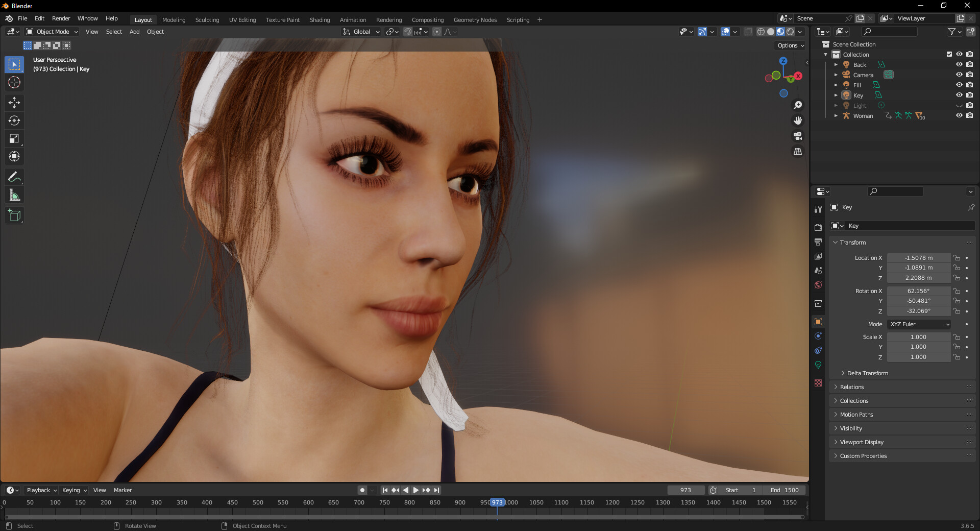The height and width of the screenshot is (531, 980).
Task: Jump to the last frame of the timeline
Action: click(x=436, y=490)
